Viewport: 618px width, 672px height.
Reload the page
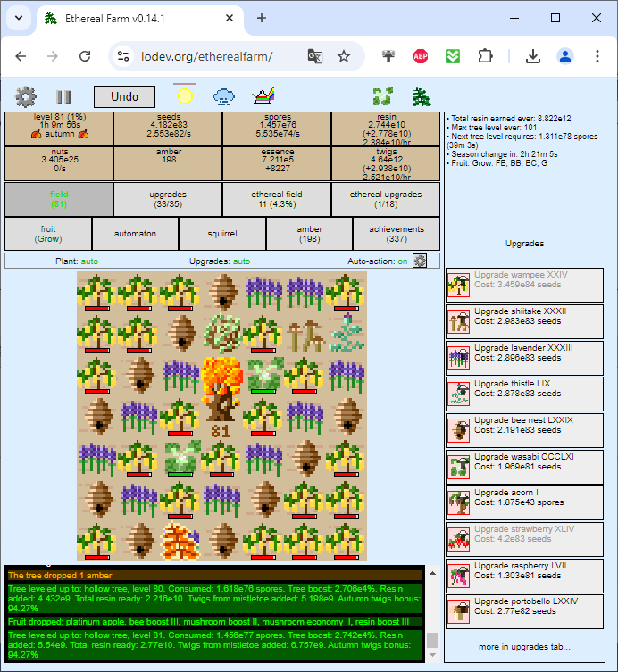point(85,56)
